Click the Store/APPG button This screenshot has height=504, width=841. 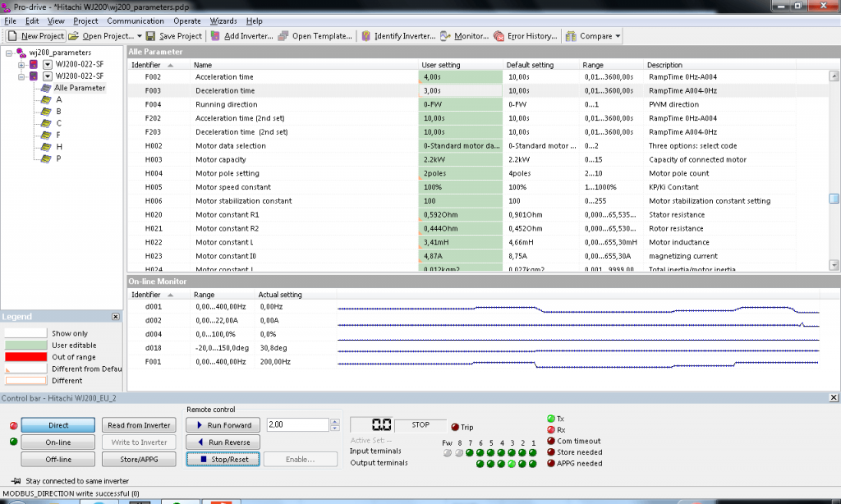point(139,460)
